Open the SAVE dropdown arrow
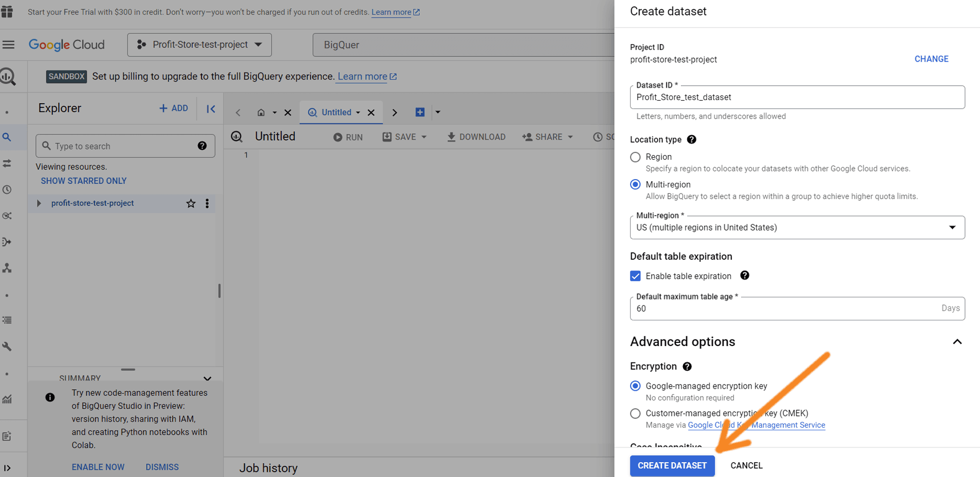 tap(424, 137)
